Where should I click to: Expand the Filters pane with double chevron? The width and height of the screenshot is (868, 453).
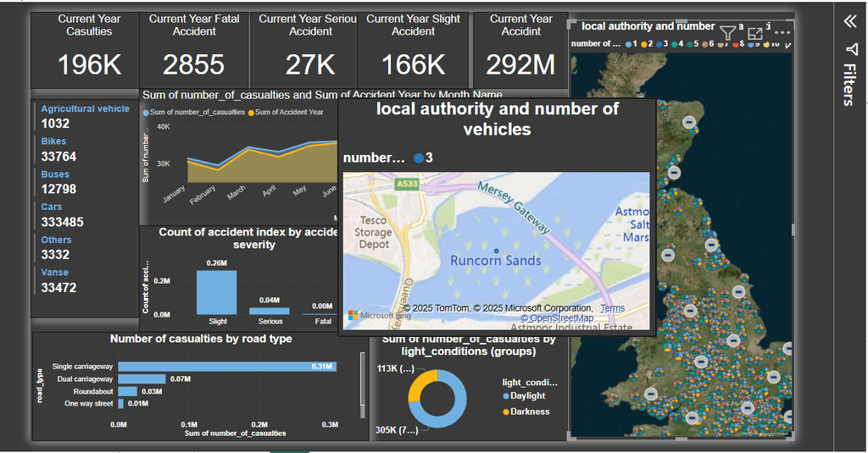coord(849,21)
